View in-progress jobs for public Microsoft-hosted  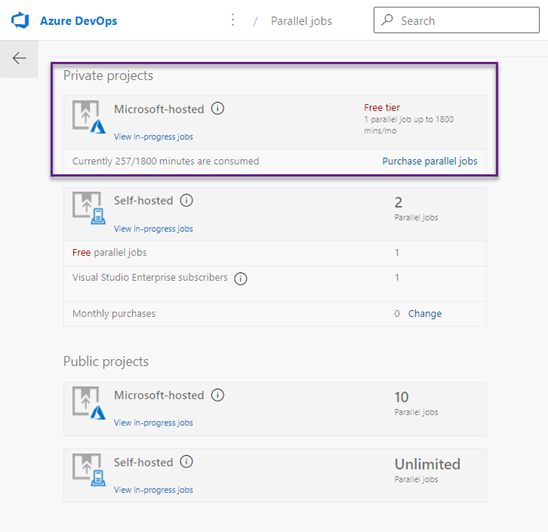(153, 423)
